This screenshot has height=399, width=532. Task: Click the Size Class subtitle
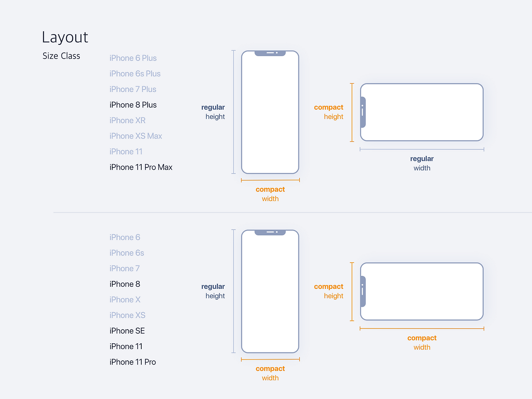[x=61, y=56]
